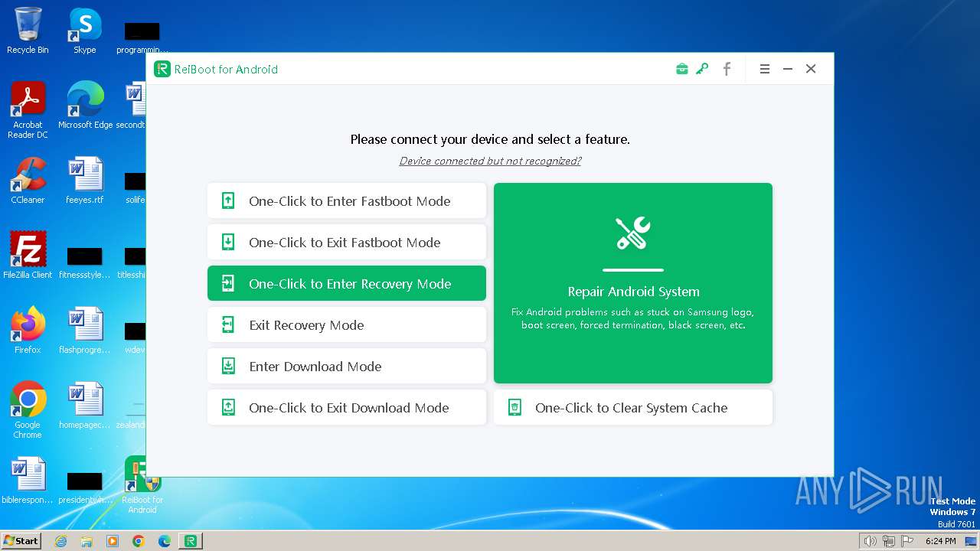Choose One-Click to Exit Download Mode

coord(347,407)
